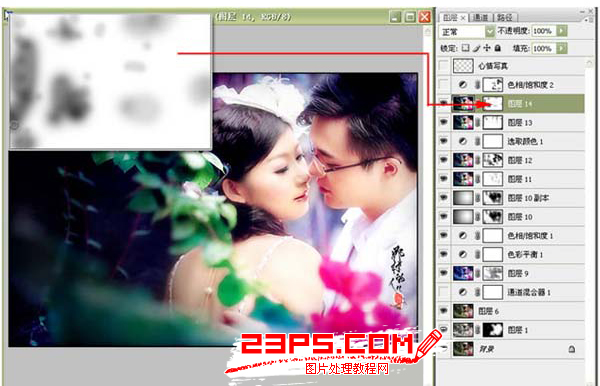Maximize the document window
600x386 pixels.
[410, 17]
